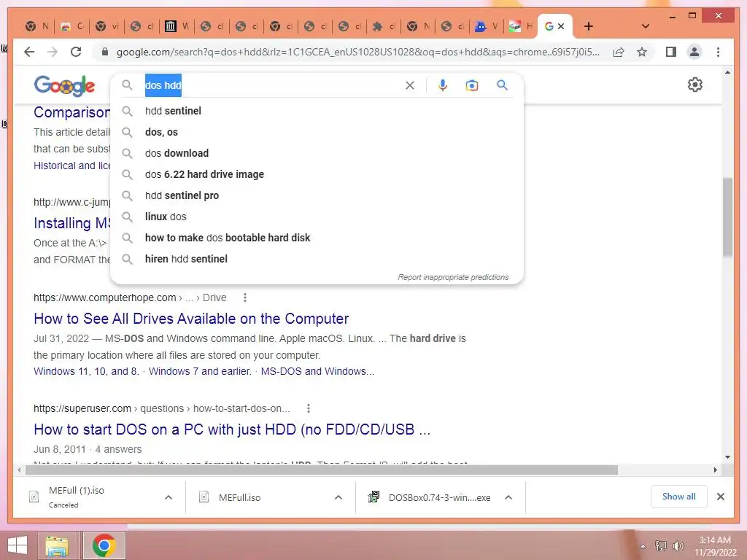This screenshot has width=747, height=560.
Task: Click "Report inappropriate predictions"
Action: [453, 277]
